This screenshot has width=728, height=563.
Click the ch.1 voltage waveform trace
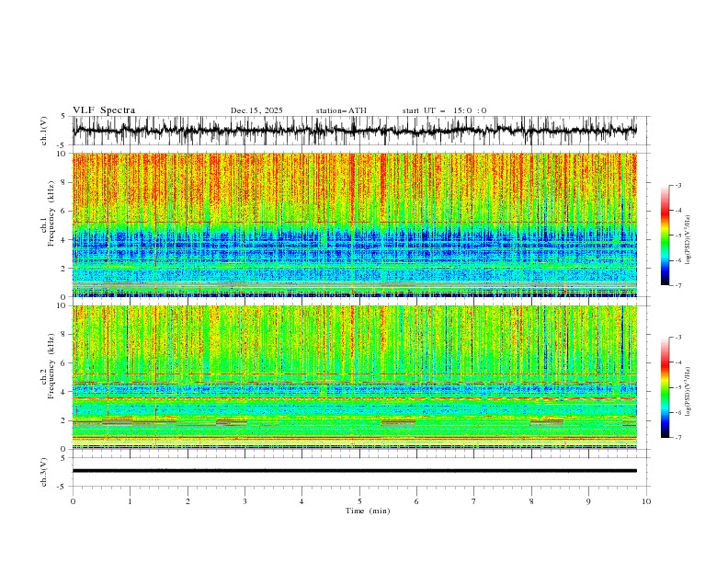click(x=354, y=131)
